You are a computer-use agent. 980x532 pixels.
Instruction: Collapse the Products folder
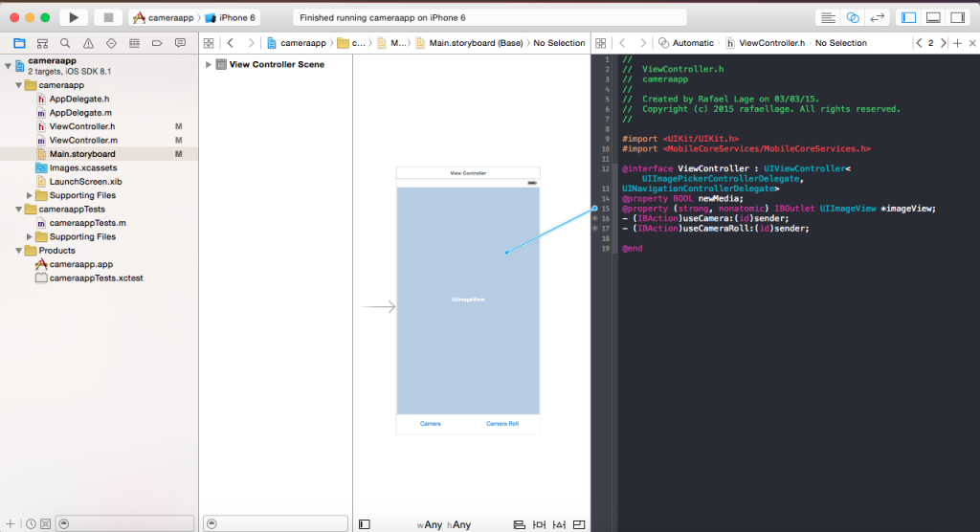click(x=18, y=251)
